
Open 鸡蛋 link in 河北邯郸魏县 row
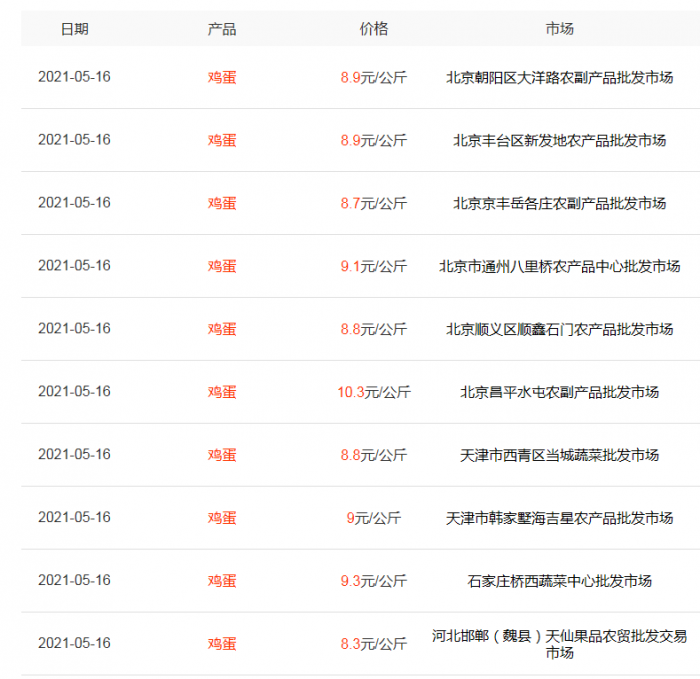pyautogui.click(x=222, y=644)
